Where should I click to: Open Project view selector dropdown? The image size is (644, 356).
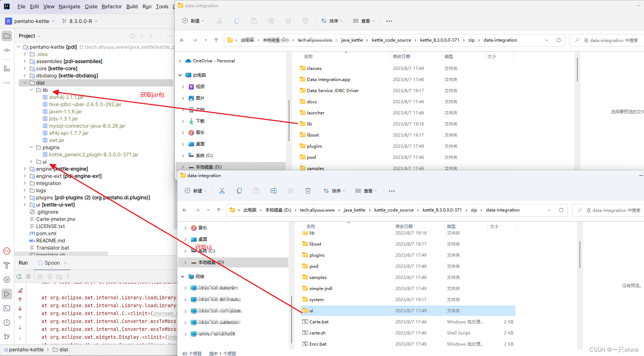(x=30, y=36)
